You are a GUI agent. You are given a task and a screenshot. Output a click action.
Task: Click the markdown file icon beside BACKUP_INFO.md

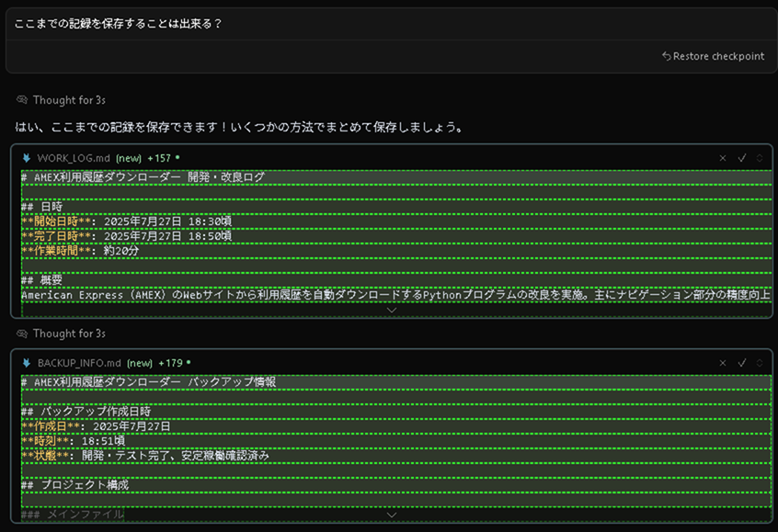click(x=27, y=363)
